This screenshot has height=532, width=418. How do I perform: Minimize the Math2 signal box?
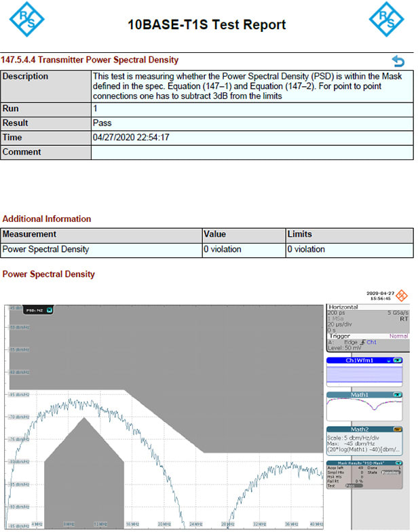tap(398, 429)
